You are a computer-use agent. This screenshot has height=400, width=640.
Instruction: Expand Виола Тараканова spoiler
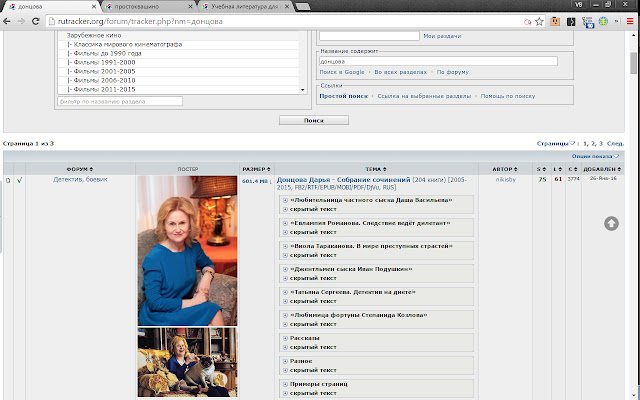(x=371, y=246)
